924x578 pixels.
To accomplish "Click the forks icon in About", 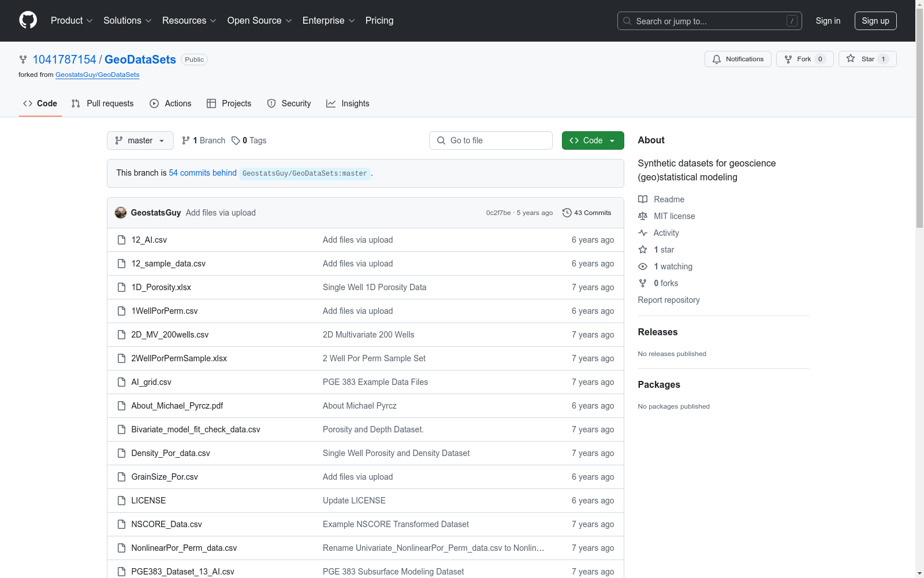I will click(643, 283).
